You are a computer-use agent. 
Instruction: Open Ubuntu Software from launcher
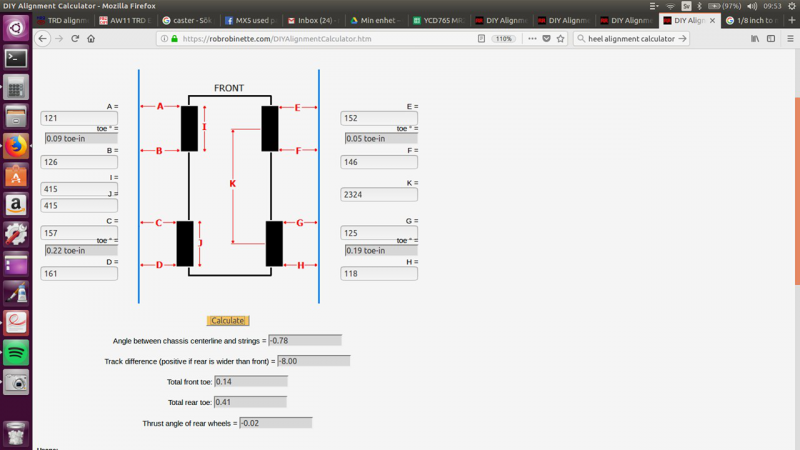(x=16, y=176)
